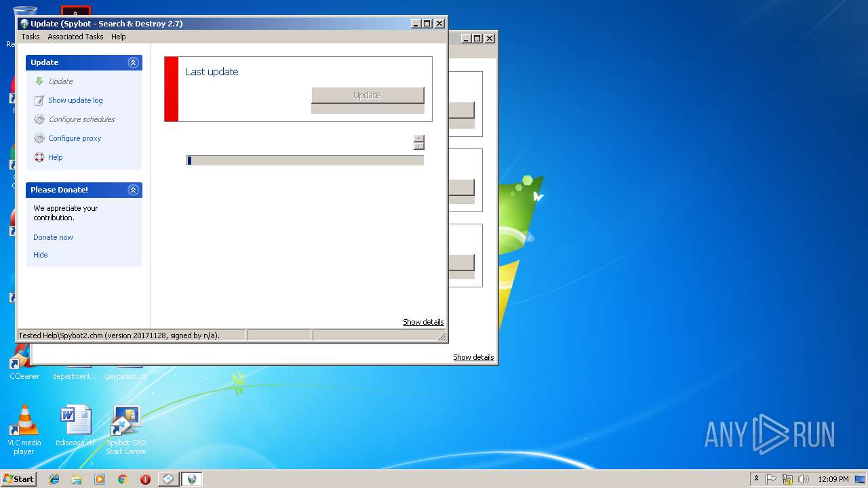Open the Associated Tasks menu
This screenshot has width=868, height=488.
tap(75, 37)
